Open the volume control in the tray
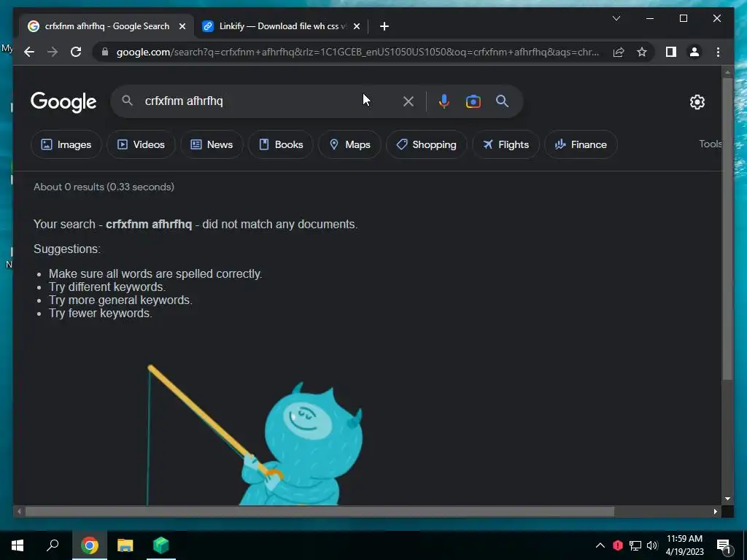 (x=652, y=545)
